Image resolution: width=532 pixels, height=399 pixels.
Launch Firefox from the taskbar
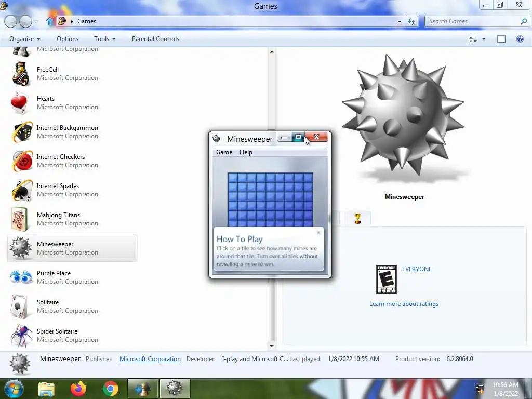pos(78,389)
